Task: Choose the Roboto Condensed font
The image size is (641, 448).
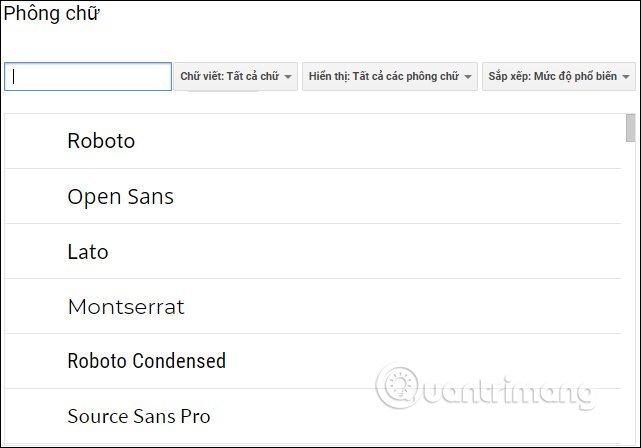Action: [x=146, y=361]
